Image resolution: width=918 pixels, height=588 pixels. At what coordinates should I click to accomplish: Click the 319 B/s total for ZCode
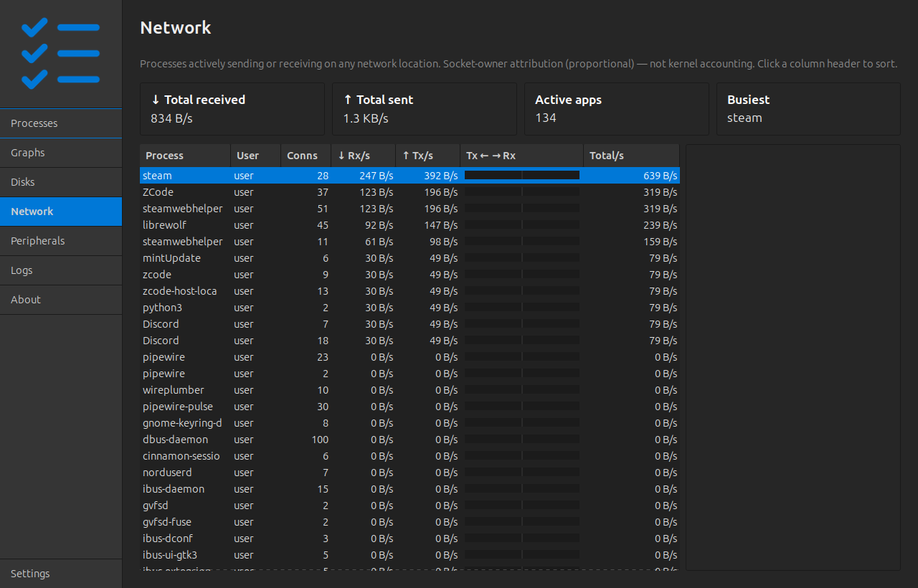point(661,192)
